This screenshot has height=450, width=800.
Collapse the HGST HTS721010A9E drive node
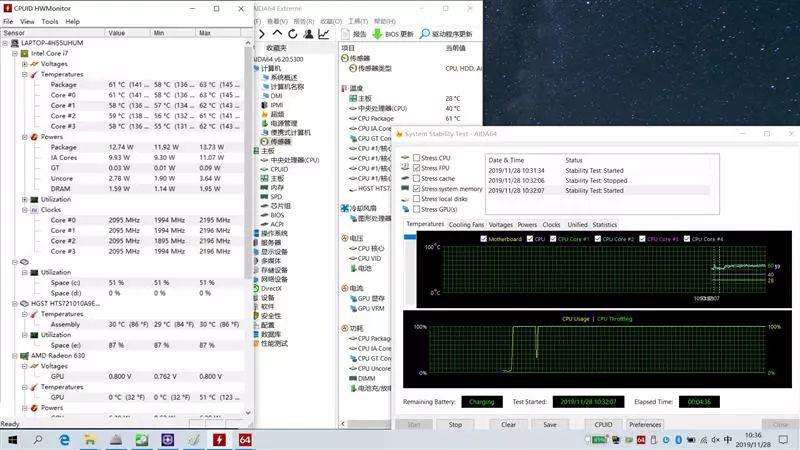click(x=15, y=304)
